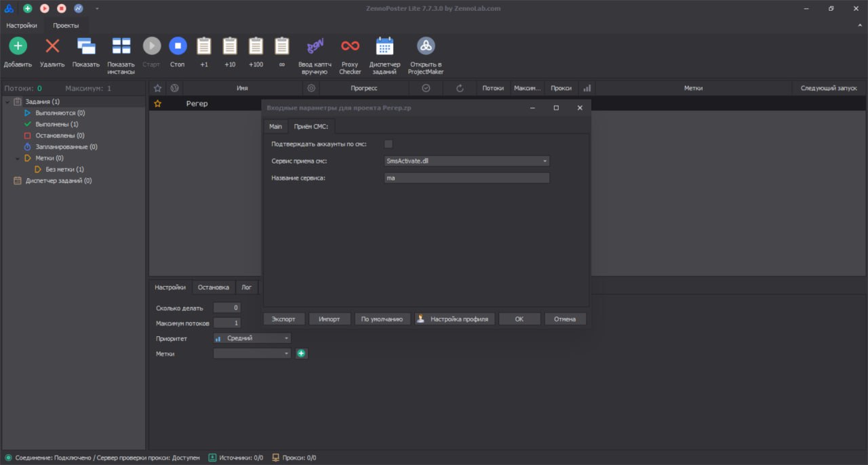Click the Название сервиса input field
The height and width of the screenshot is (465, 868).
467,178
